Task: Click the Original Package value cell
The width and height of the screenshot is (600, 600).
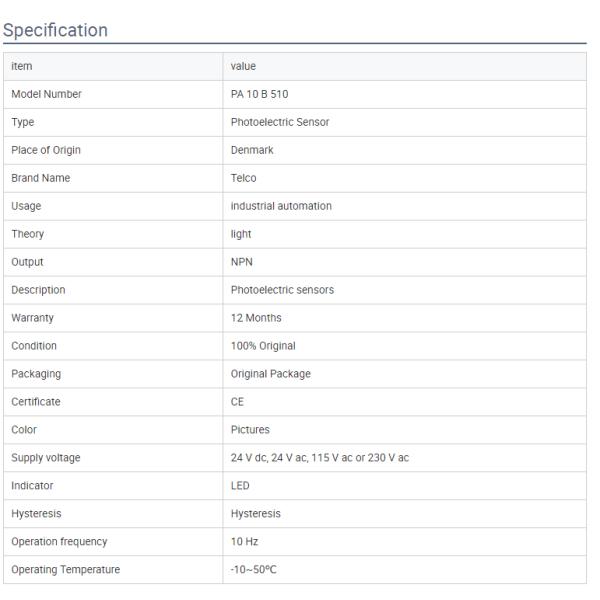Action: 270,374
